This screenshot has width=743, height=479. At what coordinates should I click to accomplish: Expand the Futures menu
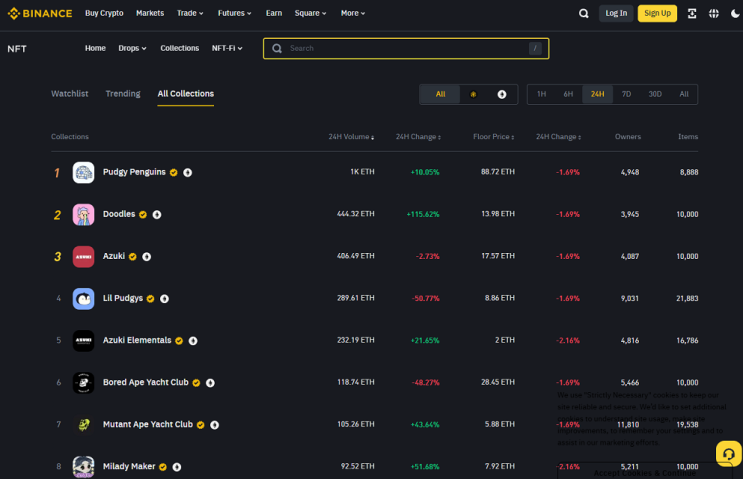click(235, 13)
